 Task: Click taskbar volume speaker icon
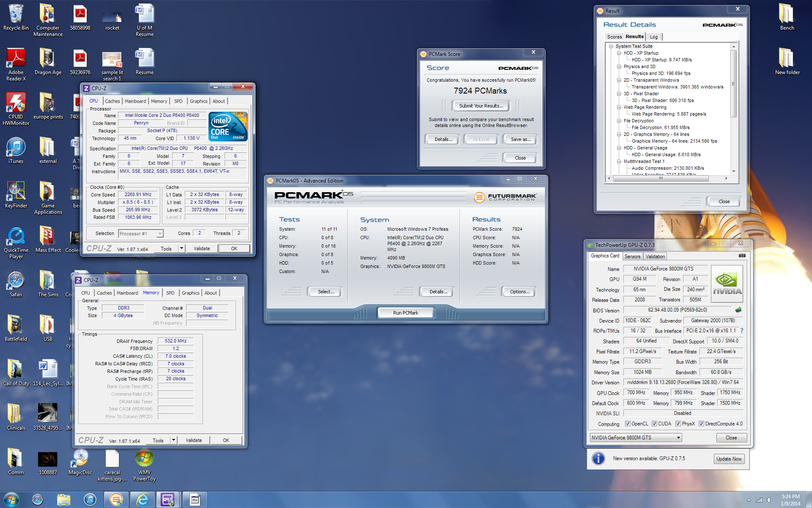770,500
